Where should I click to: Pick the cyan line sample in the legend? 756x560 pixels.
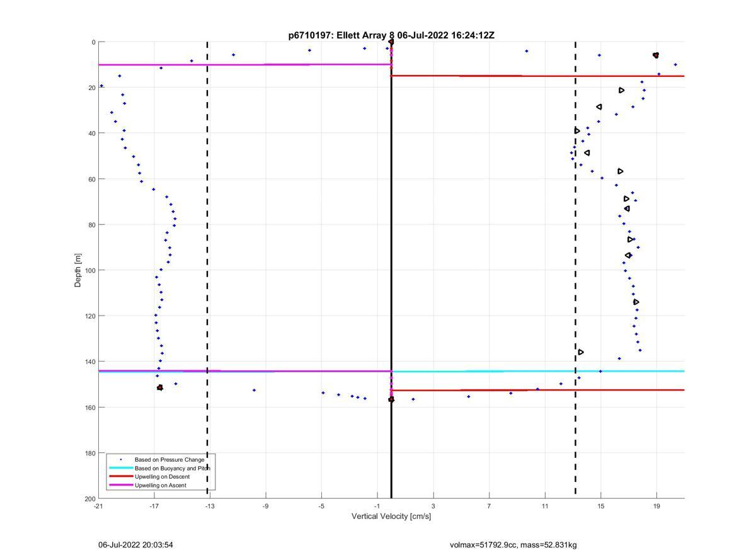(120, 468)
